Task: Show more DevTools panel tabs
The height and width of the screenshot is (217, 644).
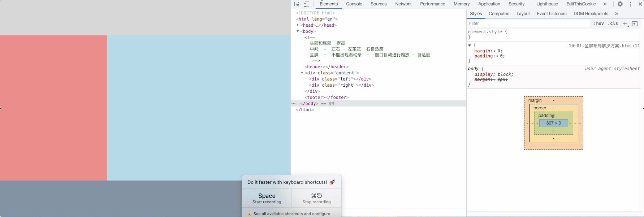Action: point(605,4)
